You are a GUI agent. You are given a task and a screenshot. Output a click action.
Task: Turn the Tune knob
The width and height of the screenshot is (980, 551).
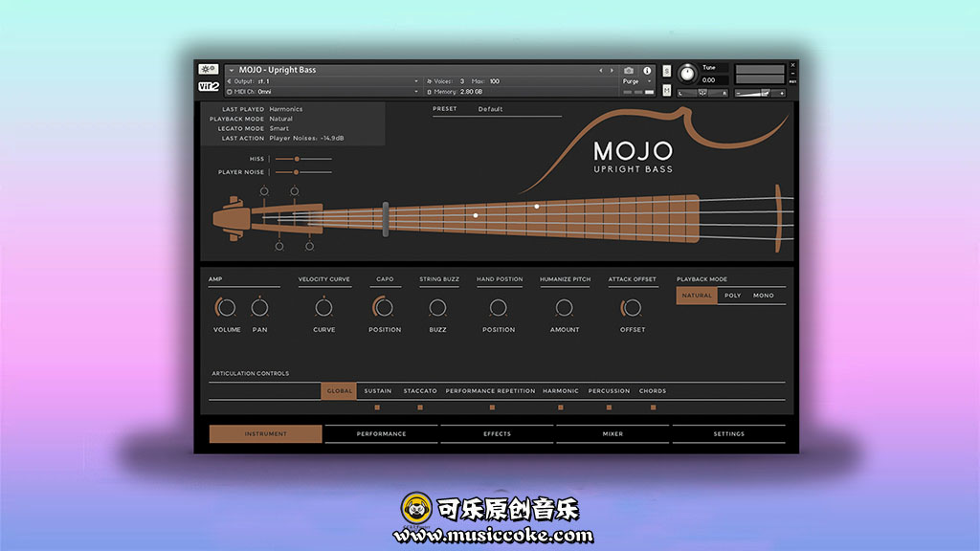tap(687, 74)
